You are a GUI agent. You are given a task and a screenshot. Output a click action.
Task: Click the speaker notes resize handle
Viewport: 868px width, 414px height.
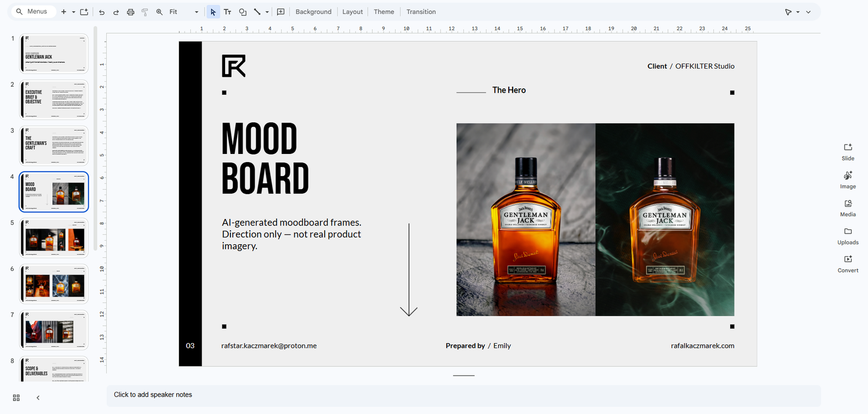[x=464, y=376]
